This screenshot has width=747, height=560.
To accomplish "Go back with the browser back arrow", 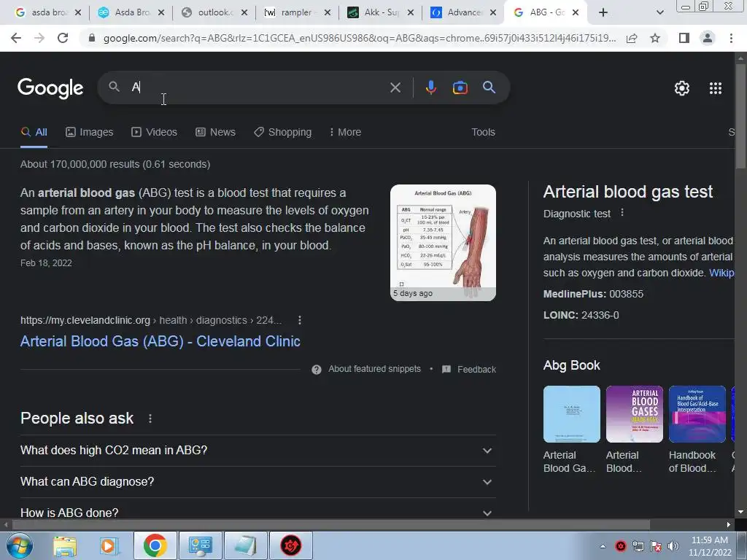I will 16,38.
